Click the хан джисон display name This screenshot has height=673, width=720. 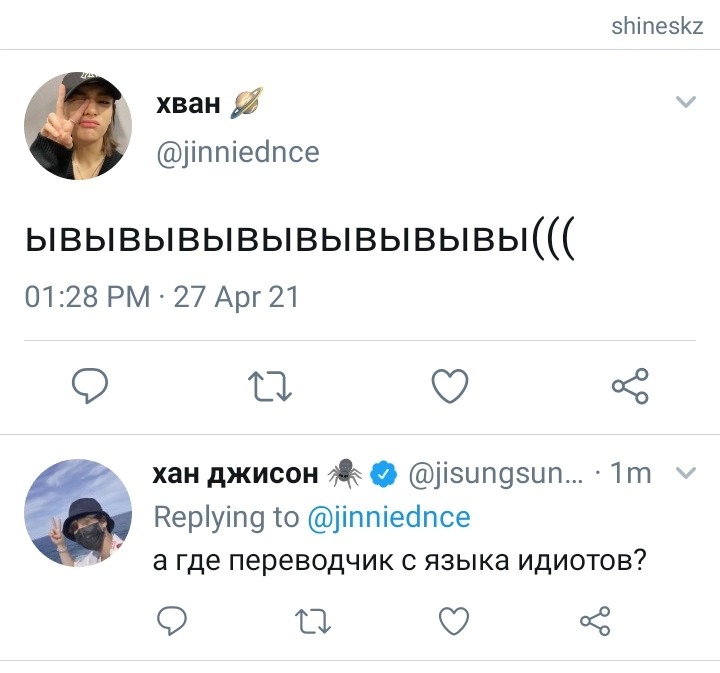coord(235,474)
